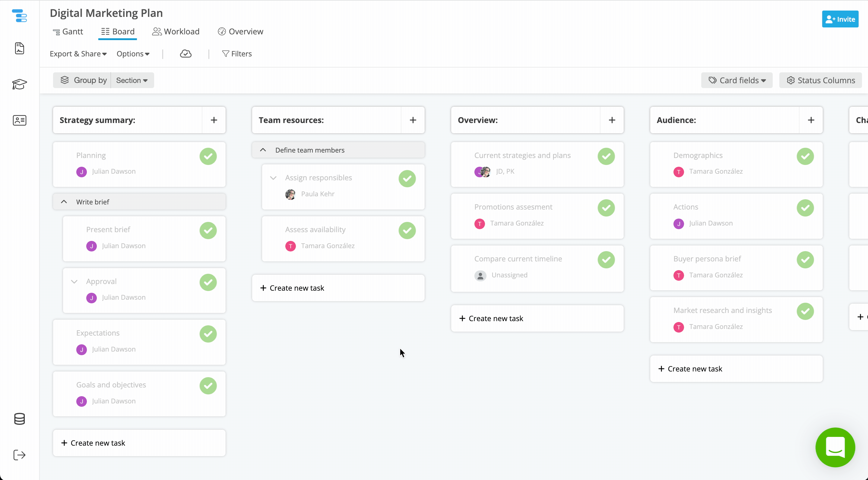Click Julian Dawson's purple avatar on Actions

click(678, 224)
